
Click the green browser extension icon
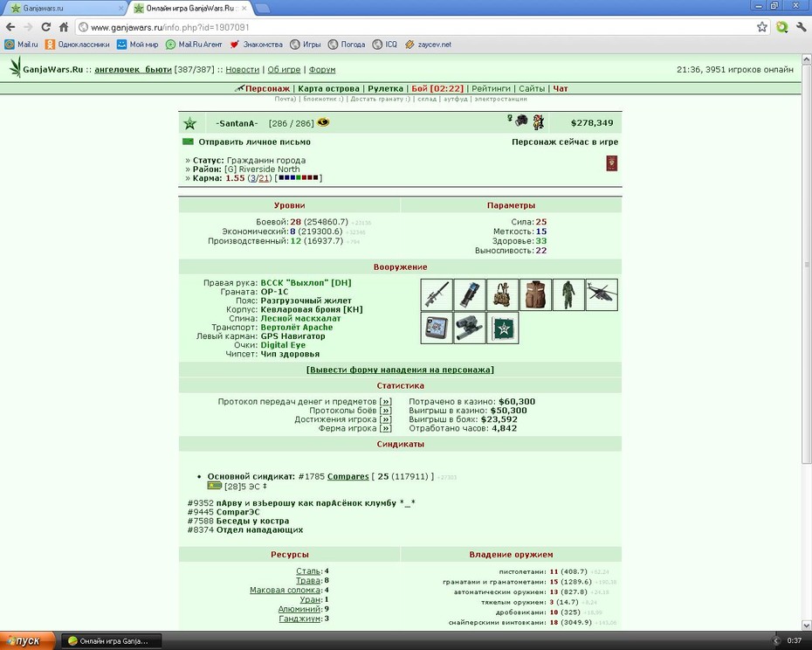[782, 27]
